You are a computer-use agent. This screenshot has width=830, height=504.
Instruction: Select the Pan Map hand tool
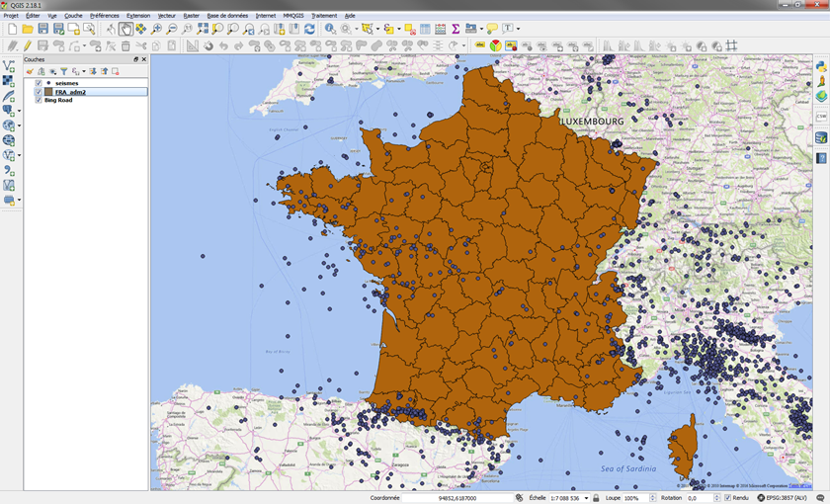pyautogui.click(x=125, y=30)
